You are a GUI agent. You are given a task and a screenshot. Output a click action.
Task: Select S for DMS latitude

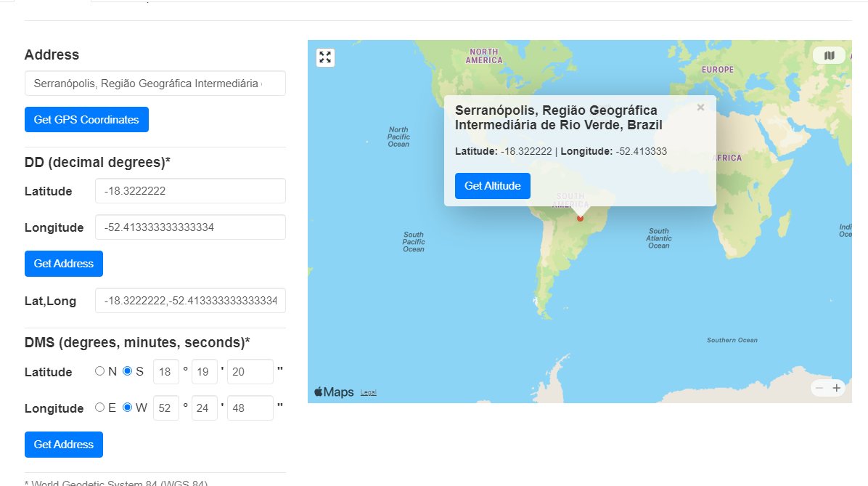(x=127, y=371)
